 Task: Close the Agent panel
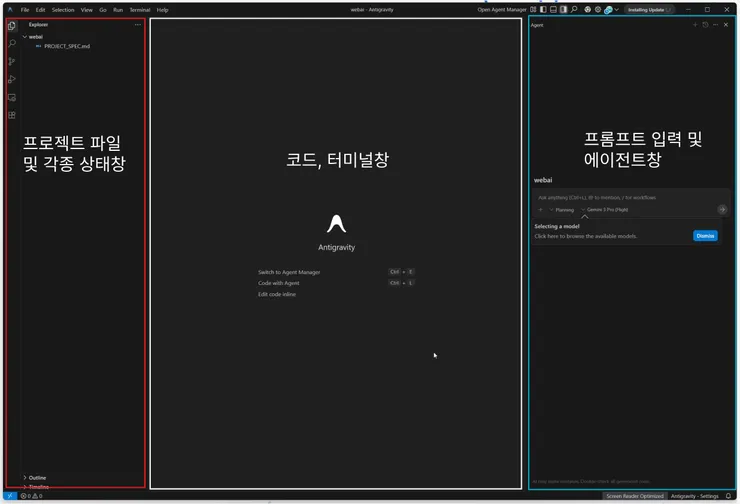tap(726, 25)
